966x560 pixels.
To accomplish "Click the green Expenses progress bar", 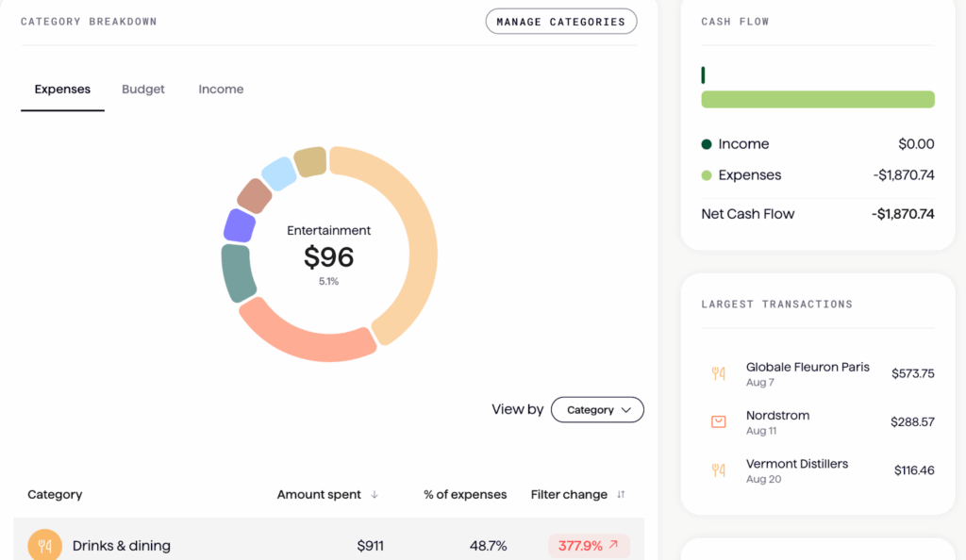I will click(817, 99).
